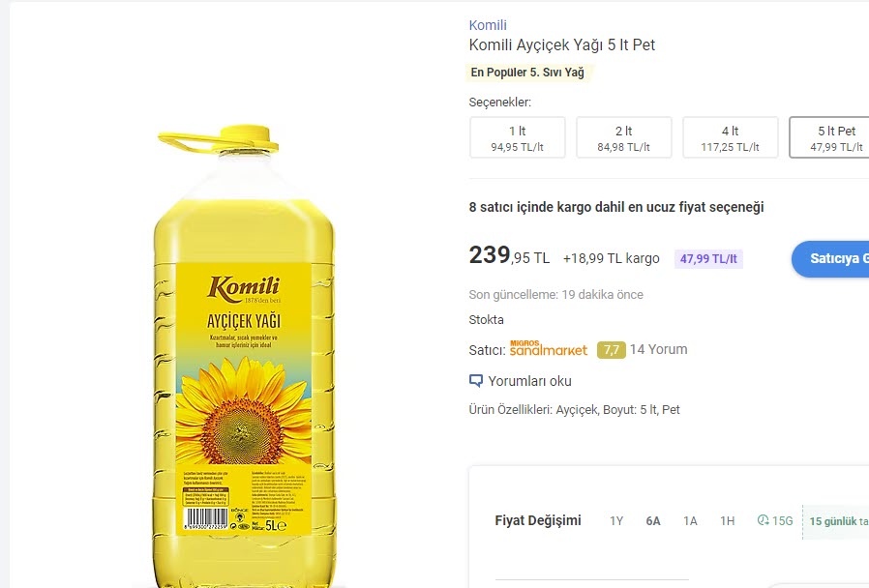
Task: Open the Migros Sanalmarket seller logo
Action: [548, 349]
